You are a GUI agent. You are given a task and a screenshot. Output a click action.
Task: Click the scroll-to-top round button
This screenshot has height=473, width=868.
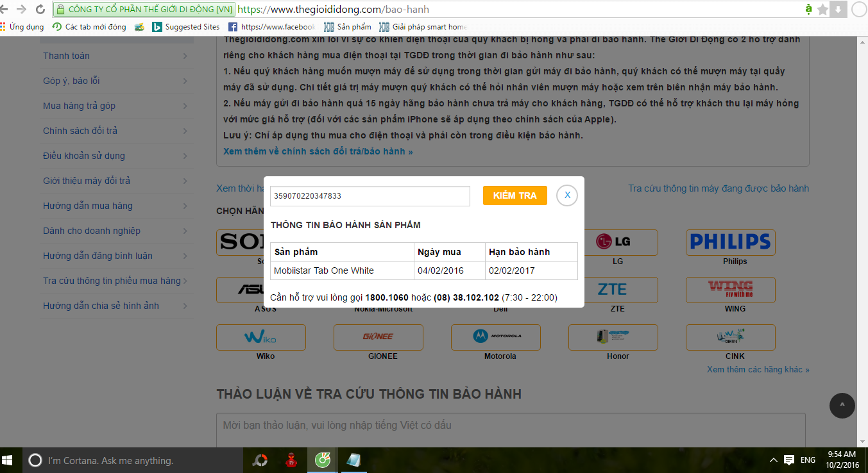(842, 405)
